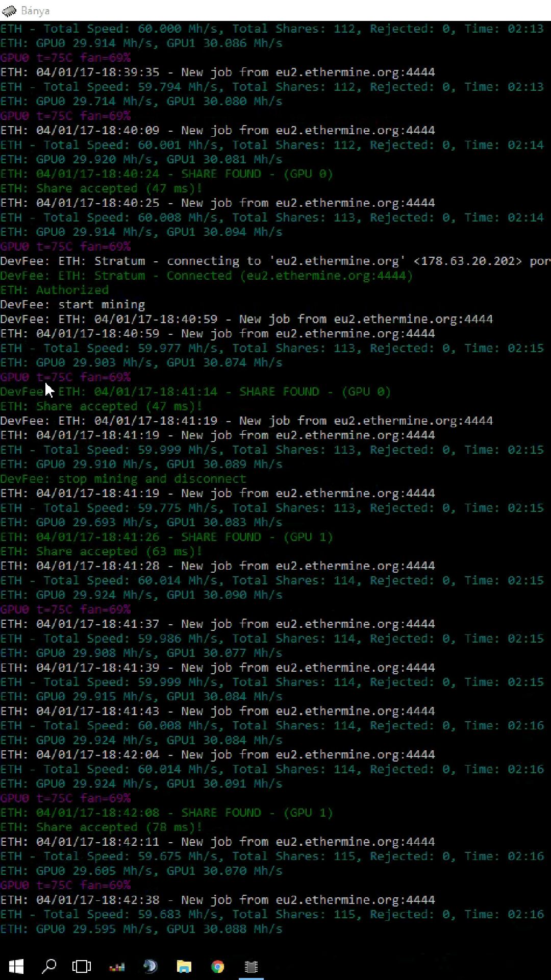Click the 'DevFee: start mining' line
Screen dimensions: 551x980
(72, 305)
